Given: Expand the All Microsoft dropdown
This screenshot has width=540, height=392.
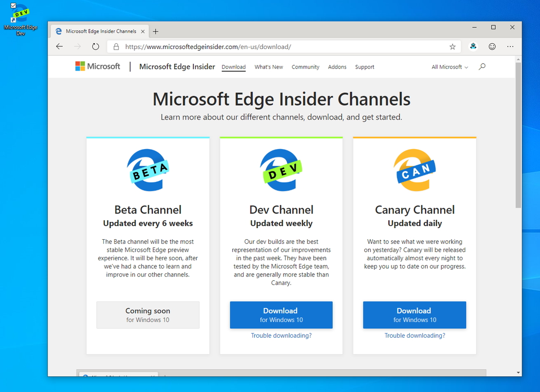Looking at the screenshot, I should [x=449, y=67].
